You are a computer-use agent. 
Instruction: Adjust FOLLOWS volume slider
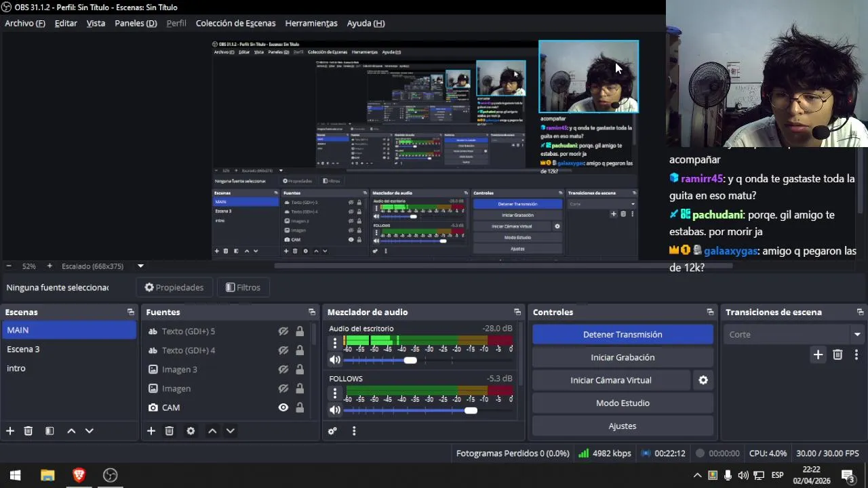pos(471,410)
